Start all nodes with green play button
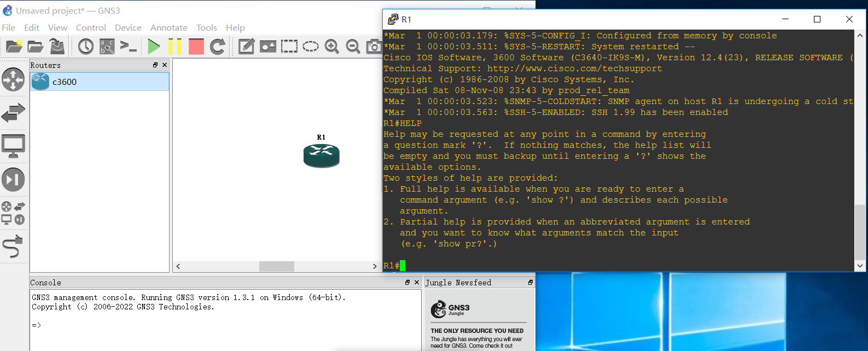Screen dimensions: 868x351 point(154,47)
